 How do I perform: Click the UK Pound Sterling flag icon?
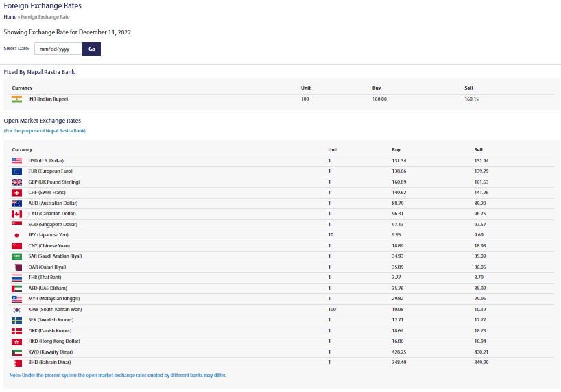tap(17, 182)
